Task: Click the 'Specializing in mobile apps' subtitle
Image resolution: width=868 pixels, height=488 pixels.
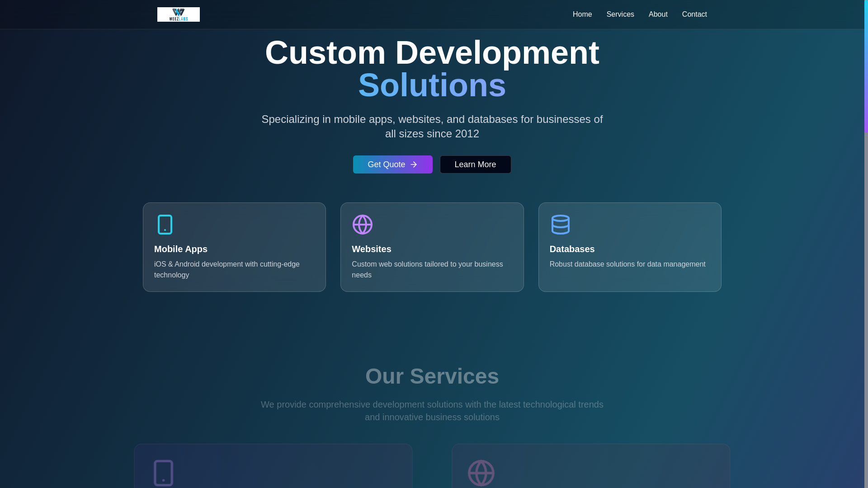Action: (x=432, y=127)
